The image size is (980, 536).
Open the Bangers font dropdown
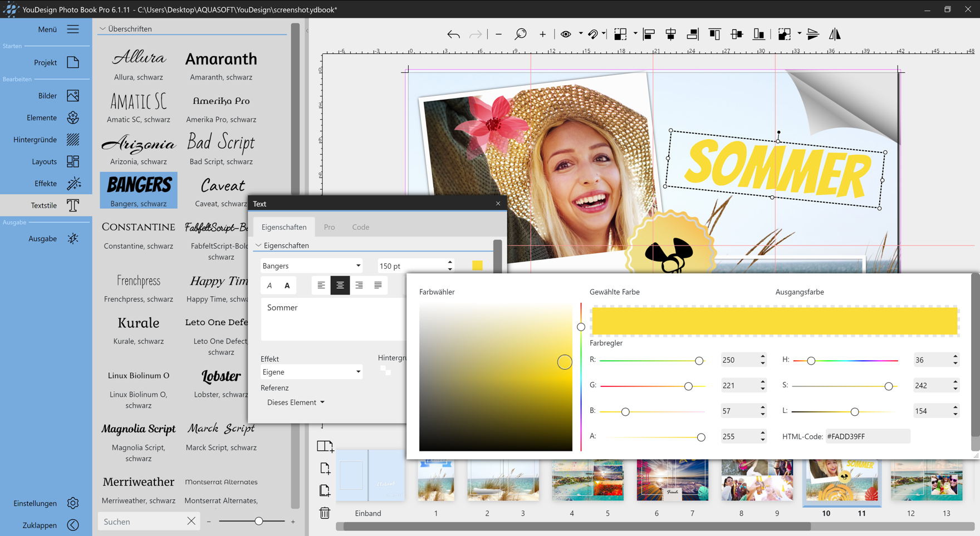pos(311,266)
